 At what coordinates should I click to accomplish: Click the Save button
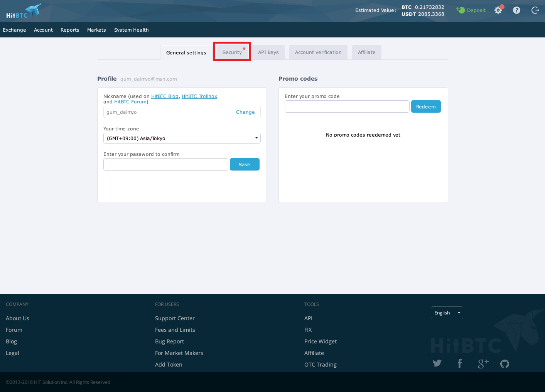click(x=245, y=164)
